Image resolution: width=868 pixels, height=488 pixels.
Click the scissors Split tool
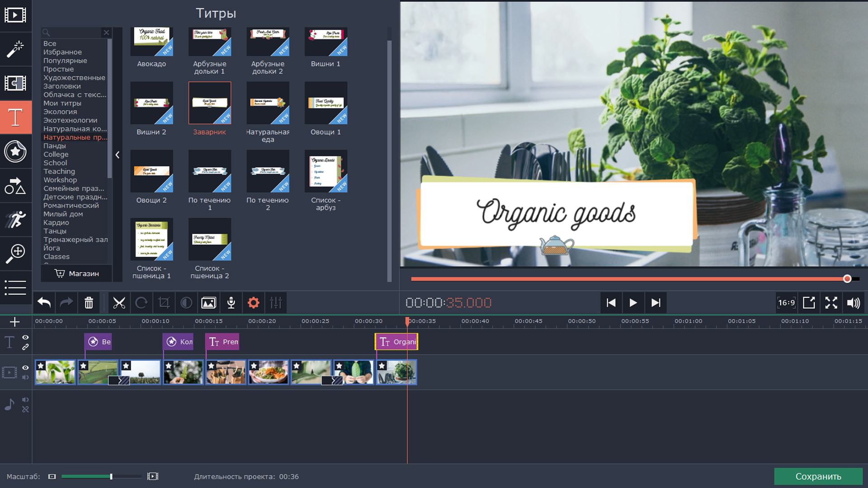tap(119, 303)
